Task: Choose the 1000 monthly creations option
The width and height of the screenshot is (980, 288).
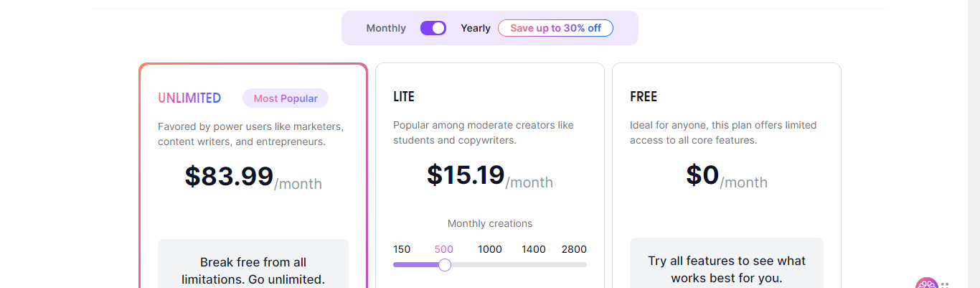Action: [490, 249]
